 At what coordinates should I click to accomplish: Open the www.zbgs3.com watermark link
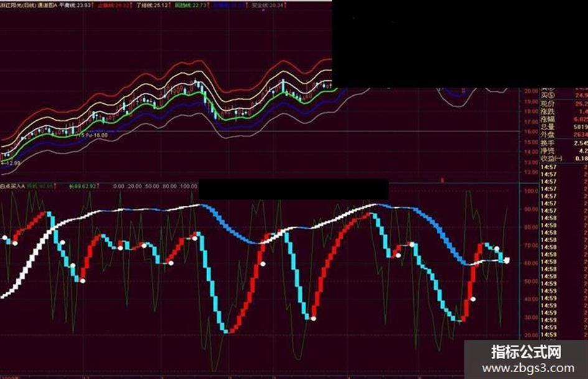(528, 368)
